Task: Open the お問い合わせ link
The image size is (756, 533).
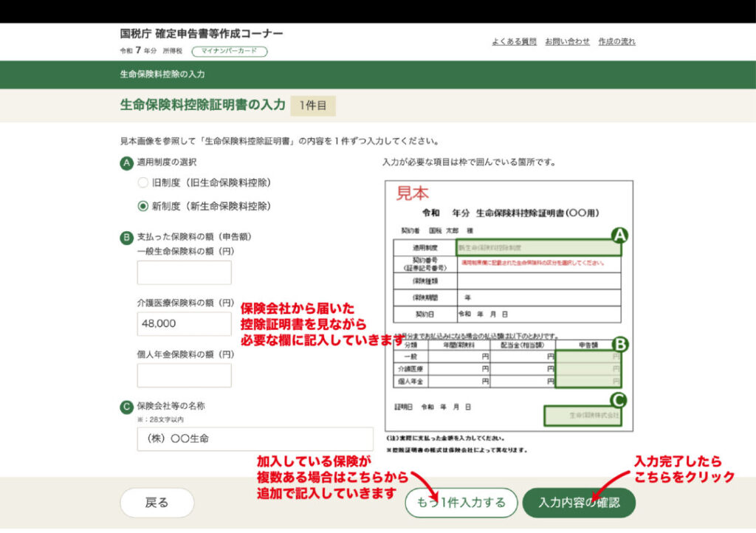Action: coord(566,41)
